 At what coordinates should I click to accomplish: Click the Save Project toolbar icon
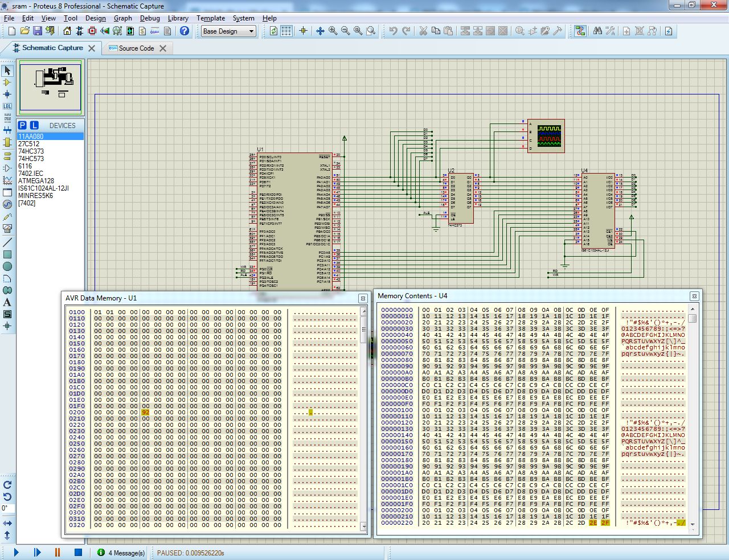38,31
